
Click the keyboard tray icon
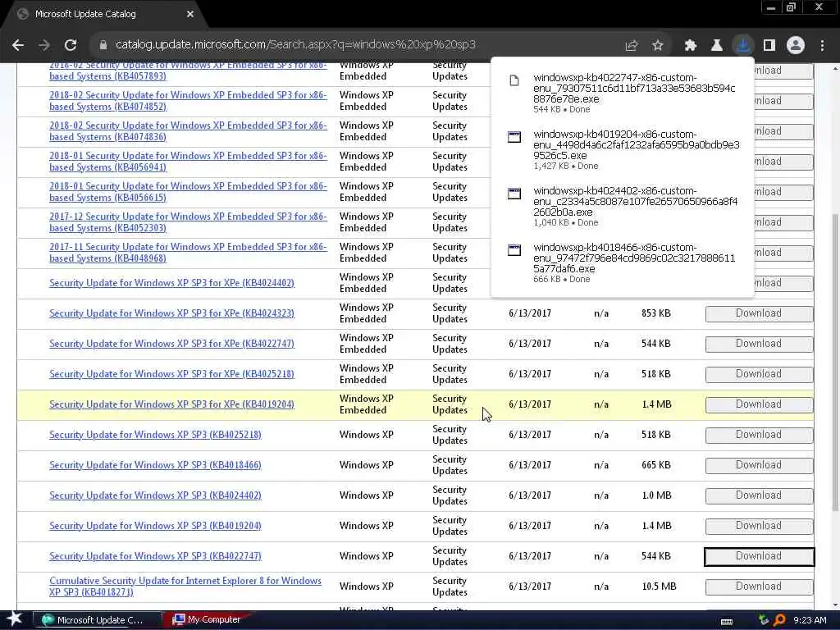[727, 622]
